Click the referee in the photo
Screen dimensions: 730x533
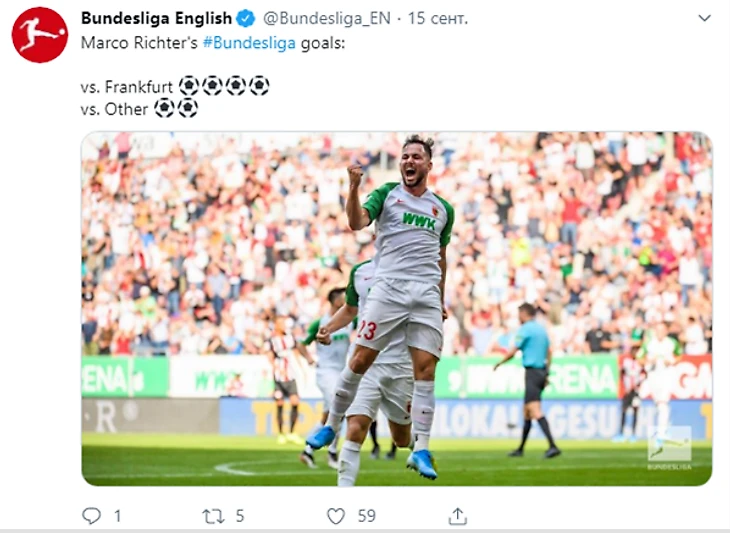[x=531, y=379]
